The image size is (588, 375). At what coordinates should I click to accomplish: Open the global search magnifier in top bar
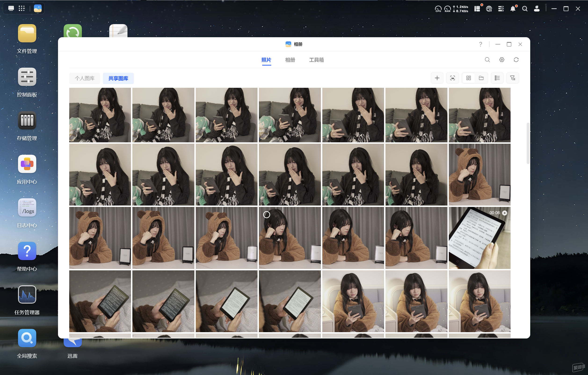click(x=525, y=9)
